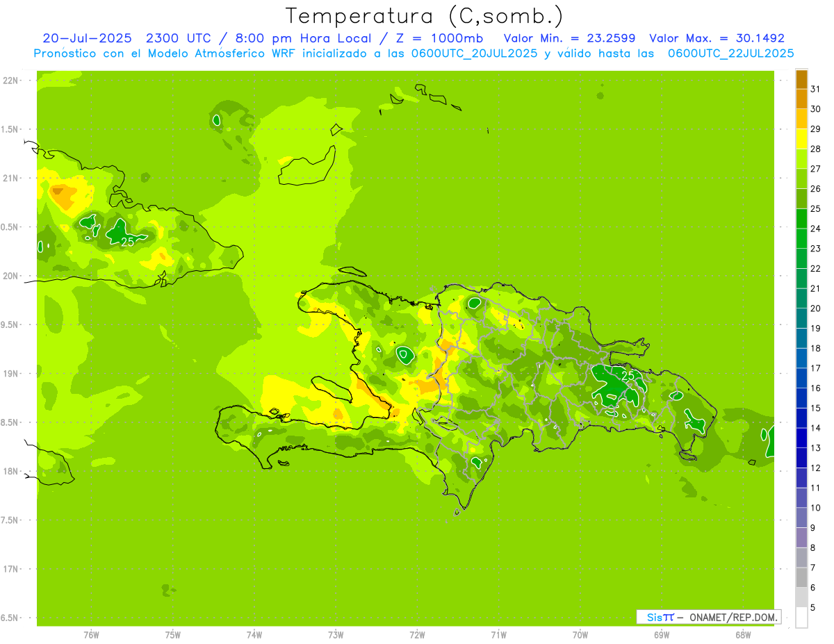Click the "30" label on the color scale
Viewport: 834px width, 644px height.
coord(815,109)
